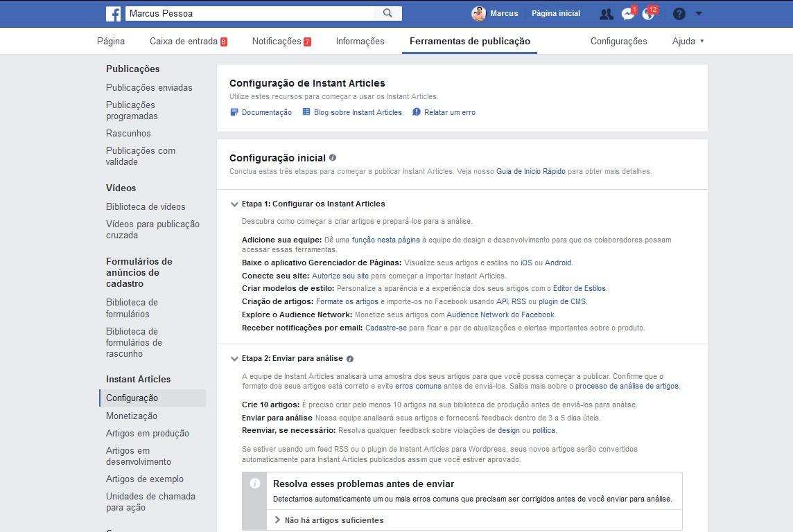Open the account menu dropdown arrow

pos(699,14)
